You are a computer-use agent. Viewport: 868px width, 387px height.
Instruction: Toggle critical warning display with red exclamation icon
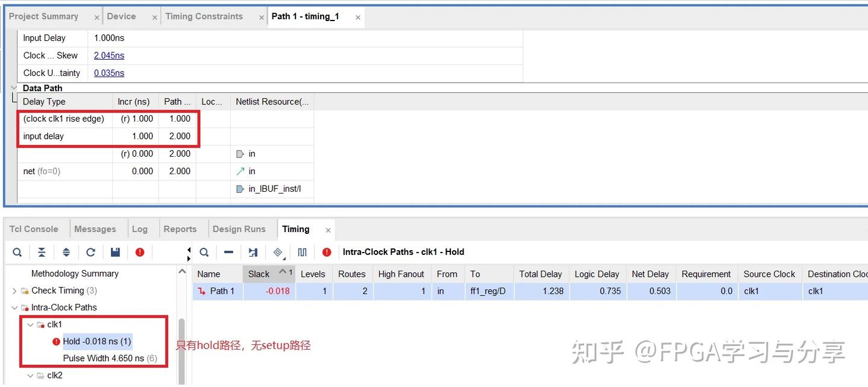click(140, 252)
